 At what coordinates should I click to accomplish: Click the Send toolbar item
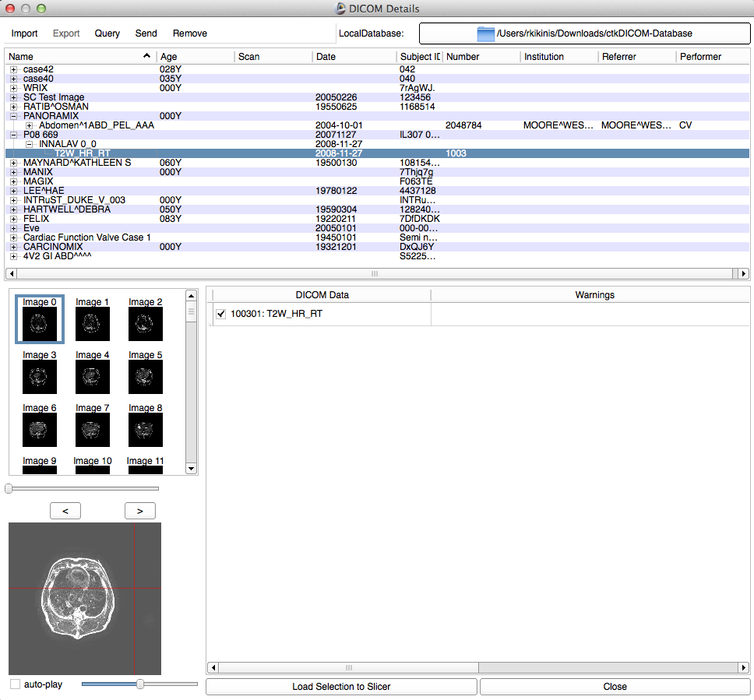[146, 33]
